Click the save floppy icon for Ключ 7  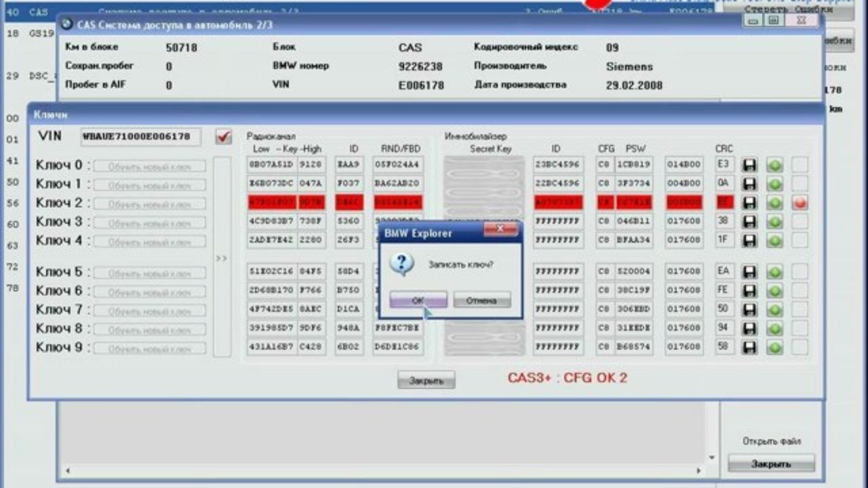[x=749, y=310]
